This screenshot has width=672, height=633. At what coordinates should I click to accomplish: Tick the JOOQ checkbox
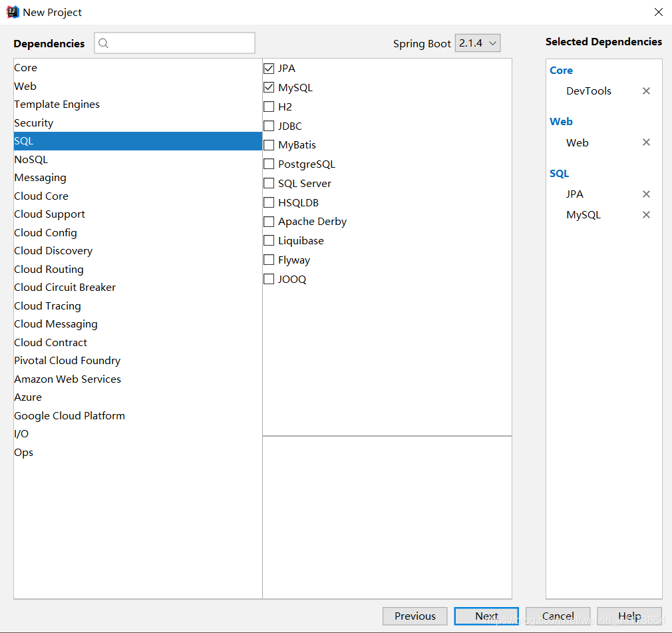coord(269,279)
